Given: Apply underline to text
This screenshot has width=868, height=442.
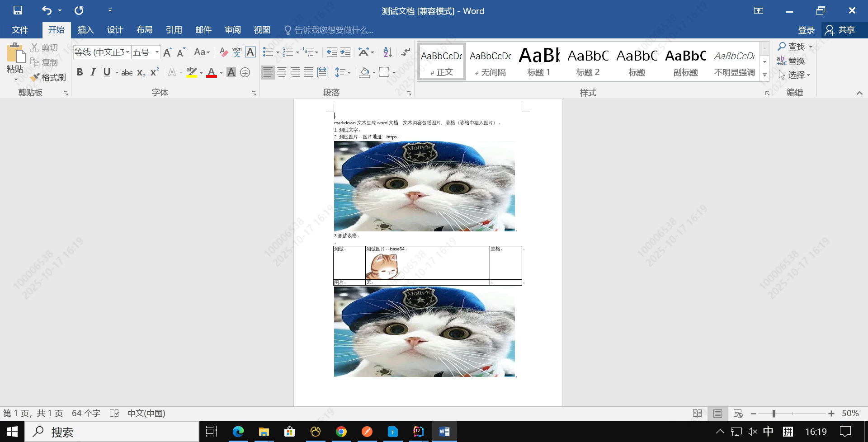Looking at the screenshot, I should coord(106,72).
